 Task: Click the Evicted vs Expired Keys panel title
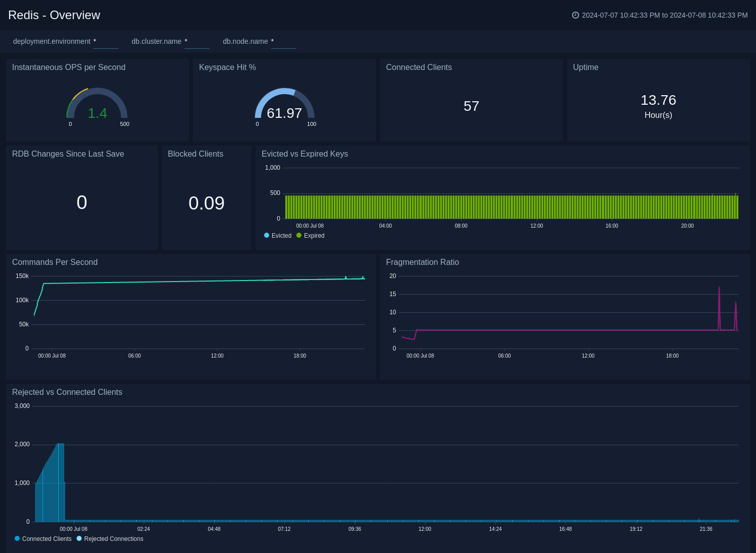[x=304, y=154]
